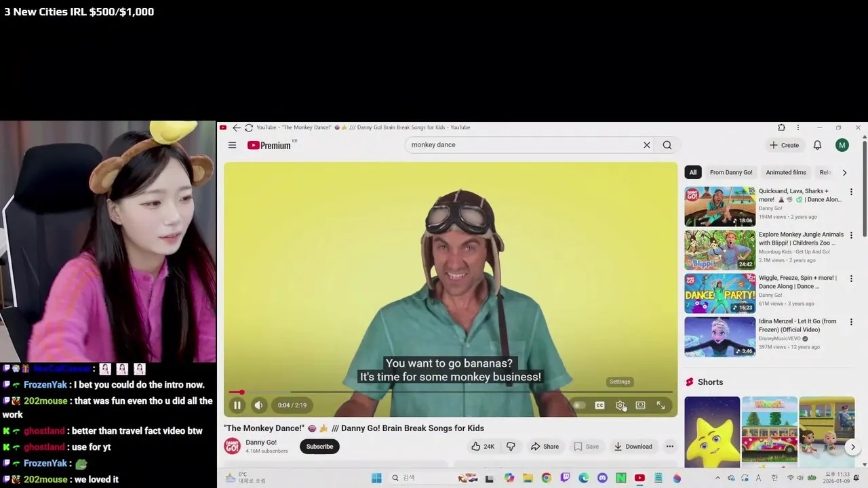Viewport: 868px width, 488px height.
Task: Open options menu for Wiggle, Freeze video
Action: (851, 279)
